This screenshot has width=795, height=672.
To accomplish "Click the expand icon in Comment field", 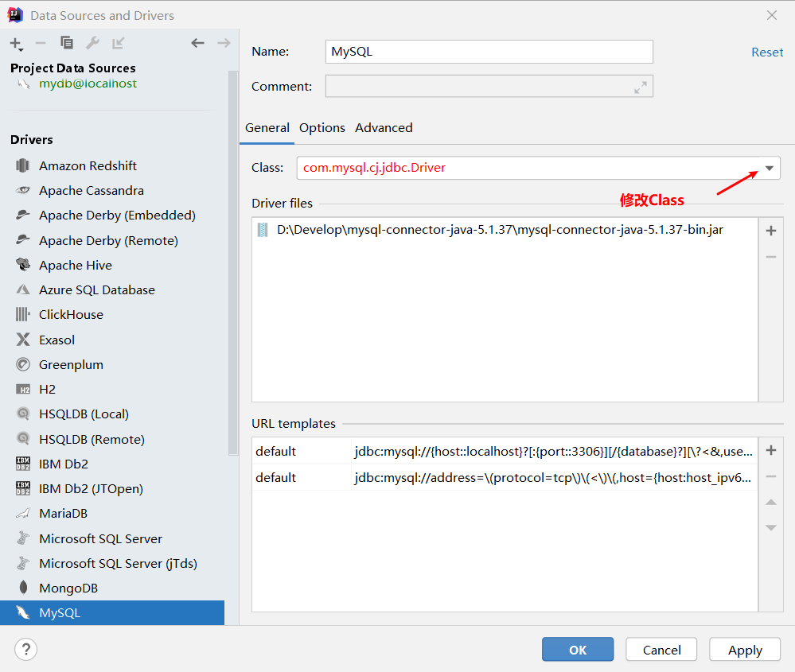I will [x=641, y=87].
